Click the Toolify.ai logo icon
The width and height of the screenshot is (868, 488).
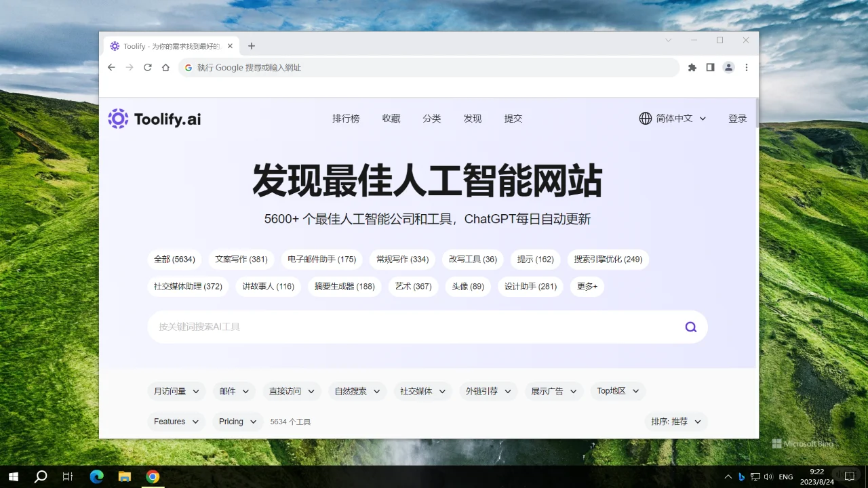(118, 119)
